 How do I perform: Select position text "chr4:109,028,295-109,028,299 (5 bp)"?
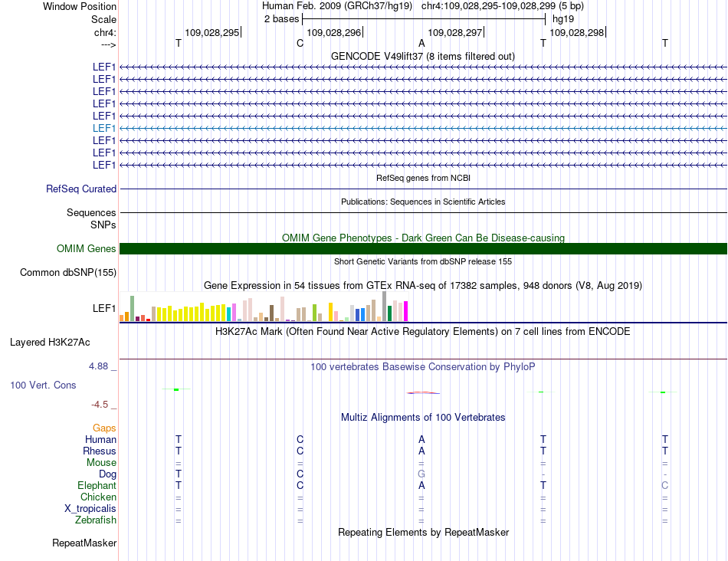pyautogui.click(x=503, y=6)
